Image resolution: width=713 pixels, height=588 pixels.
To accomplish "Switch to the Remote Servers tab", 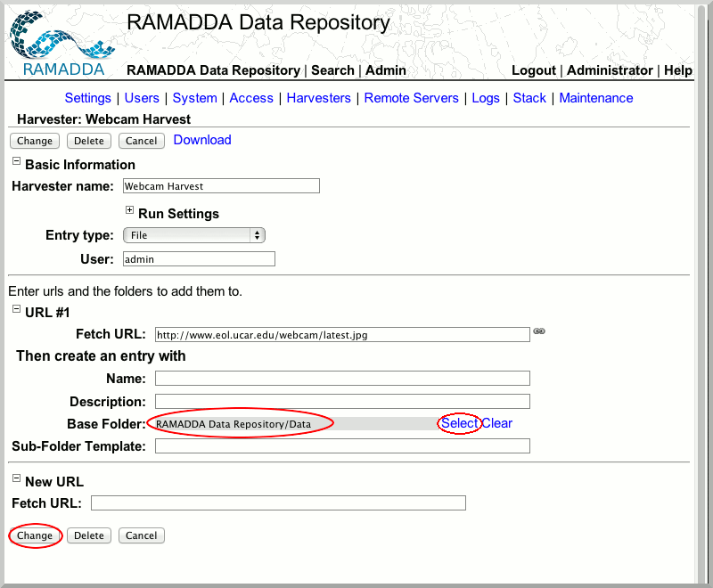I will click(411, 98).
